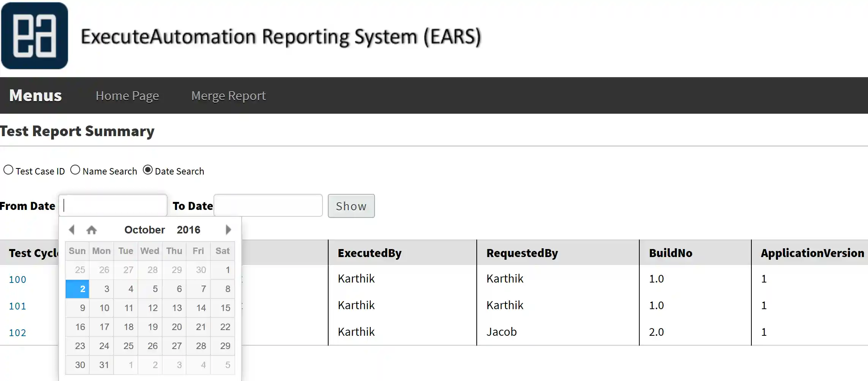Viewport: 868px width, 381px height.
Task: Pick October 15 in the calendar
Action: click(225, 308)
